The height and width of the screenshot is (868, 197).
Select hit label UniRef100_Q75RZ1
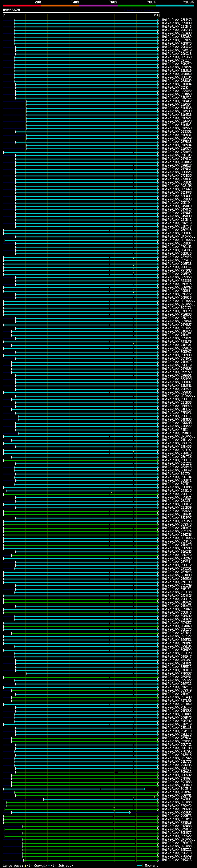(x=177, y=497)
